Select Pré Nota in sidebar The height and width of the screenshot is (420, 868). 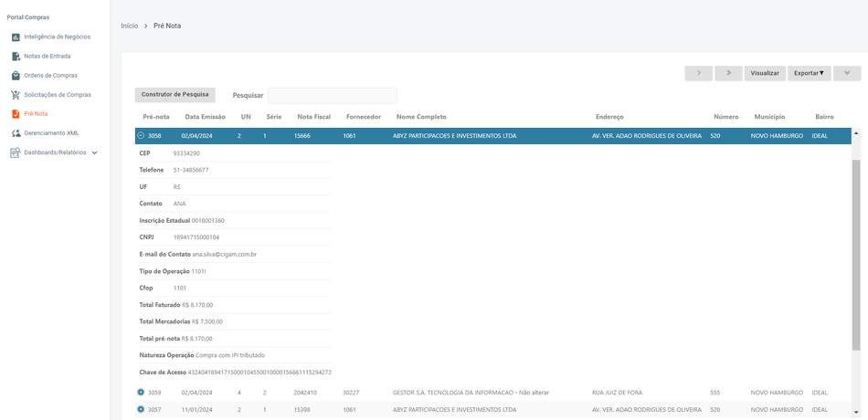(x=36, y=114)
